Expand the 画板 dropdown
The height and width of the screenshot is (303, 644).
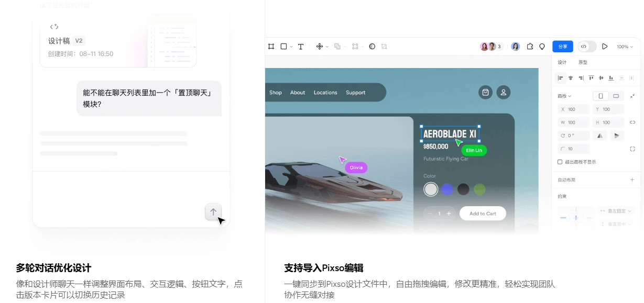click(x=564, y=96)
